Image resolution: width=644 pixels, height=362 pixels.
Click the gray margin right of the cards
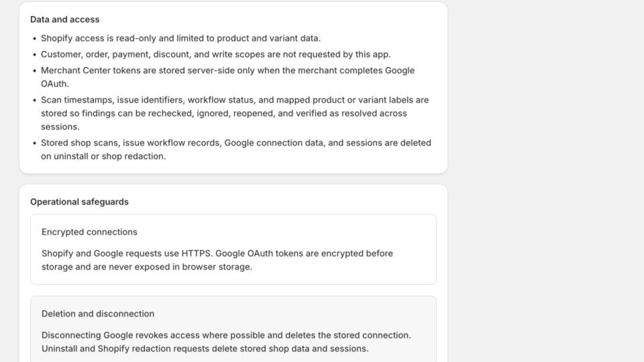(x=546, y=181)
